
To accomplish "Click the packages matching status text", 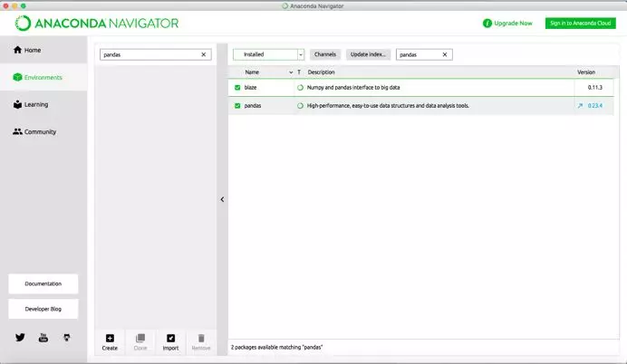I will 276,347.
